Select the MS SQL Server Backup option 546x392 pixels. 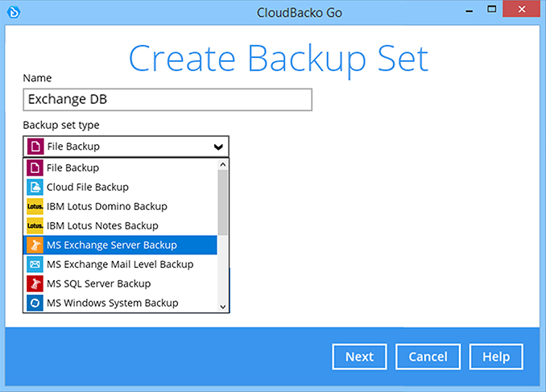coord(120,283)
